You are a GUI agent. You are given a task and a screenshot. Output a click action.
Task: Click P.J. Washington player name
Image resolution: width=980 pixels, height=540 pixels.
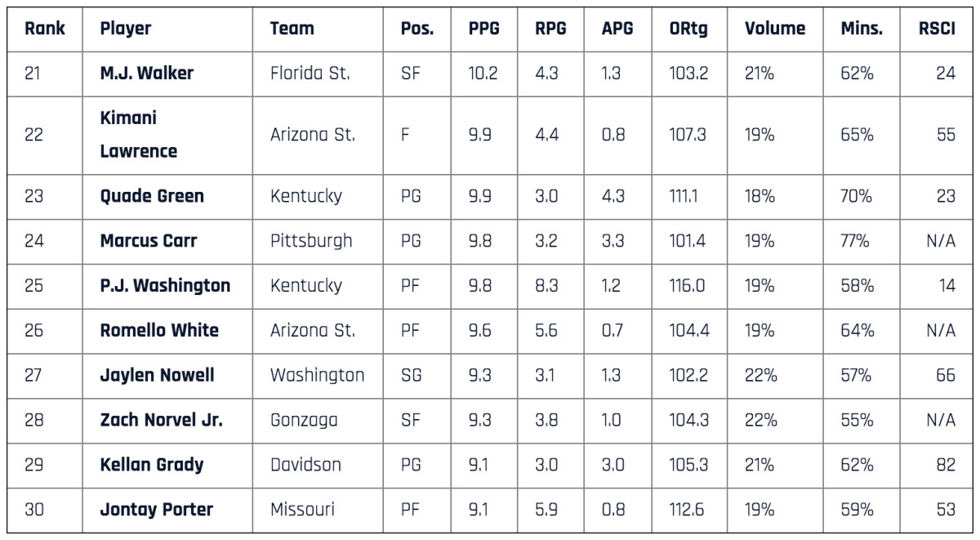click(x=165, y=286)
